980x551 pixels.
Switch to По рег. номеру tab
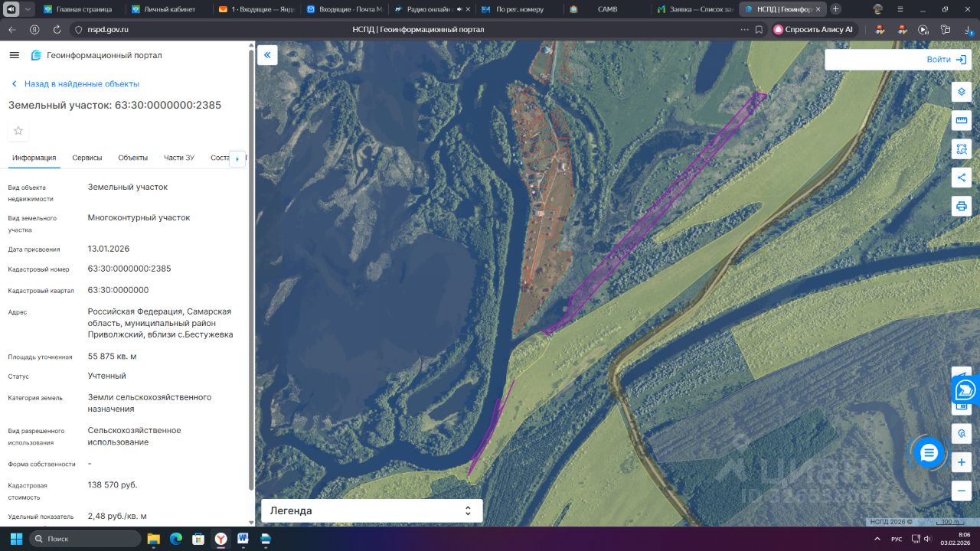[x=518, y=9]
